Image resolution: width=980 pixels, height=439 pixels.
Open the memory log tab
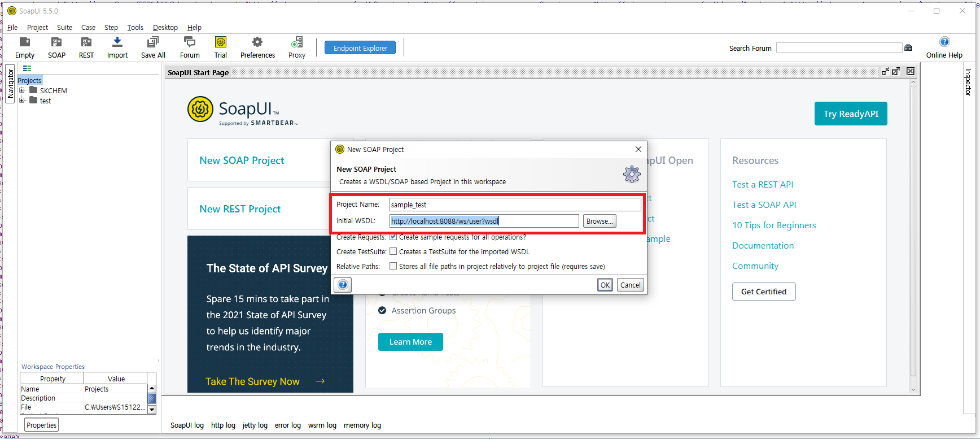coord(362,425)
